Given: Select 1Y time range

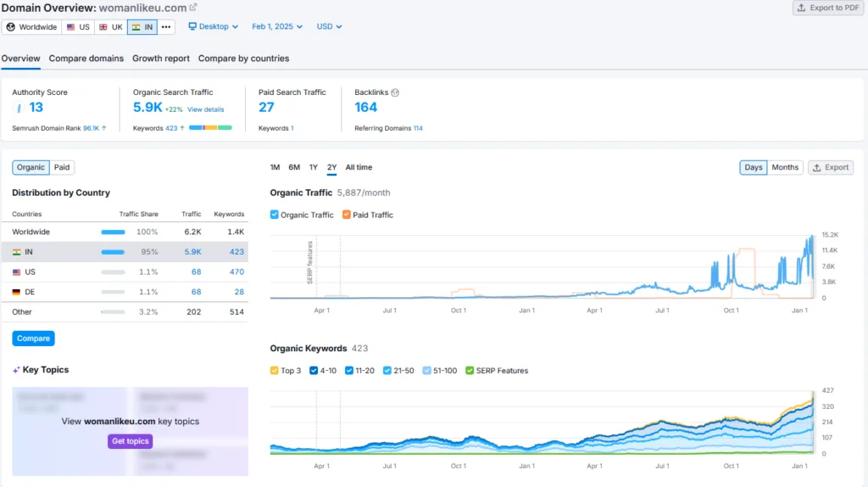Looking at the screenshot, I should [x=314, y=167].
